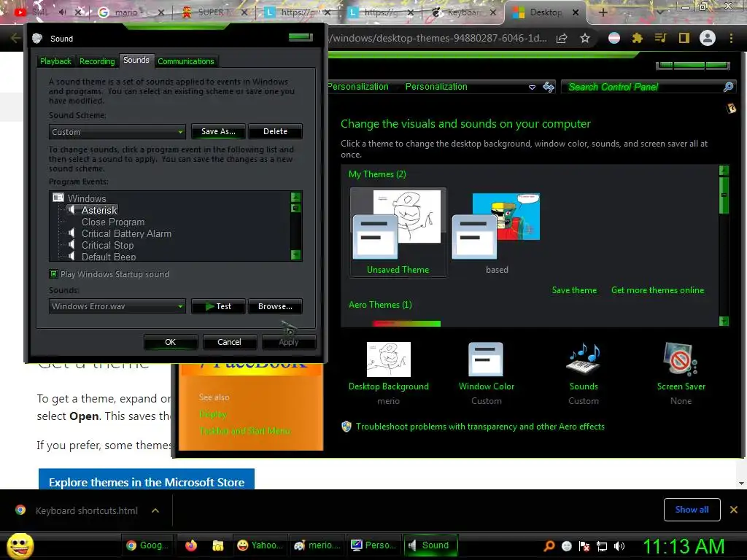Click the Sound dialog title icon
The image size is (747, 560).
coord(38,39)
